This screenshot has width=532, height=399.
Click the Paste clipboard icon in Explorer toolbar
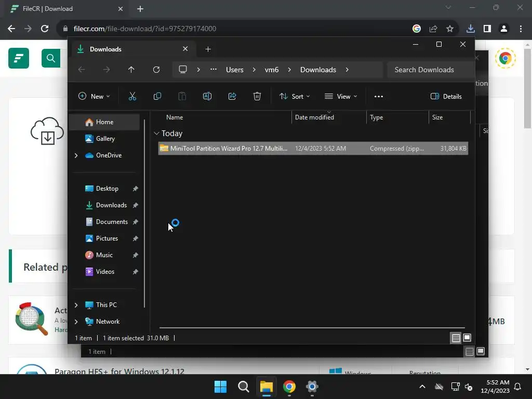tap(182, 96)
